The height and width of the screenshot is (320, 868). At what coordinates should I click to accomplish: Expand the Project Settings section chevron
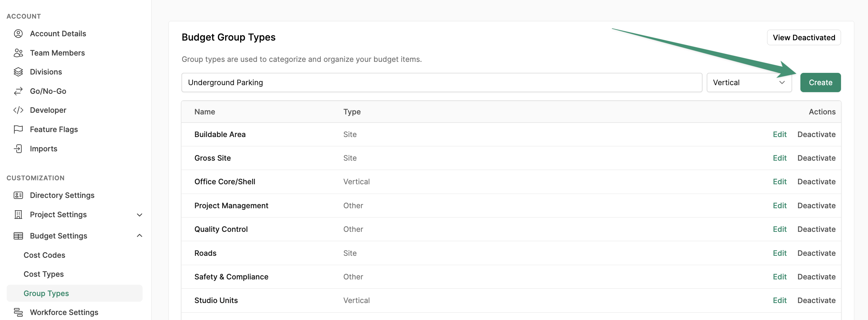[x=140, y=215]
